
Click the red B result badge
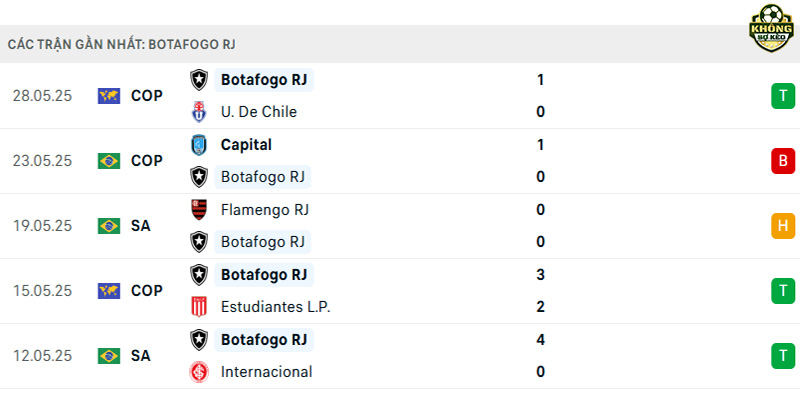click(783, 161)
